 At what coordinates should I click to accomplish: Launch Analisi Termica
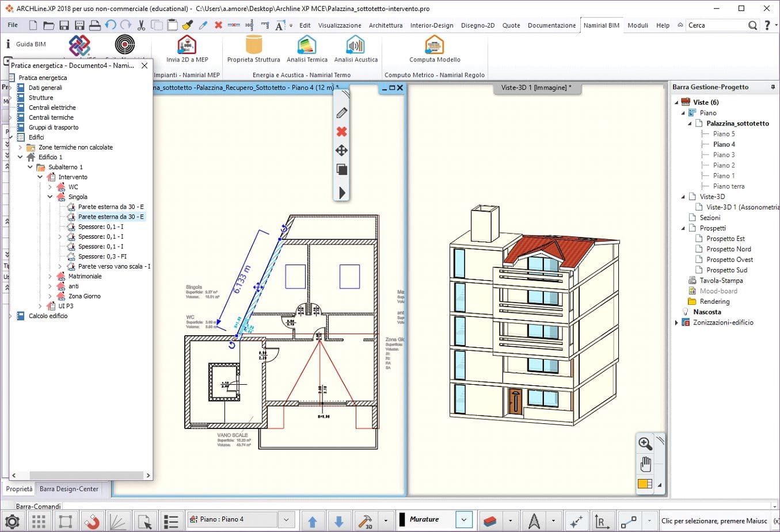point(307,49)
